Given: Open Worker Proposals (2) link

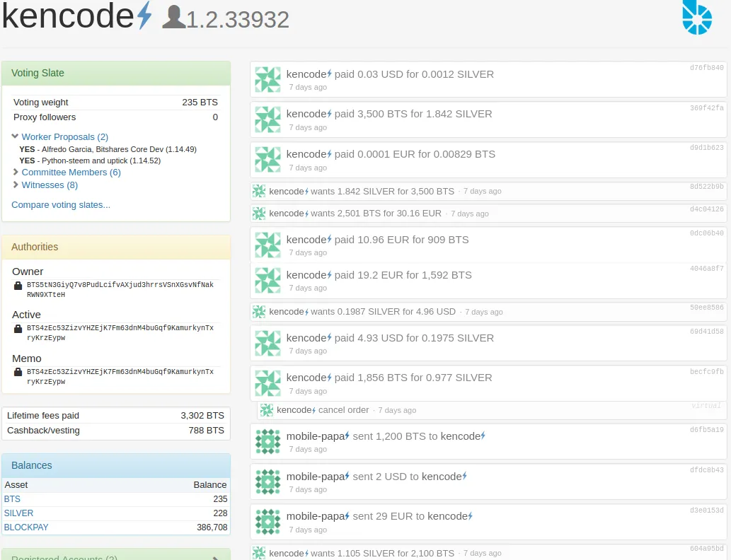Looking at the screenshot, I should click(x=65, y=137).
